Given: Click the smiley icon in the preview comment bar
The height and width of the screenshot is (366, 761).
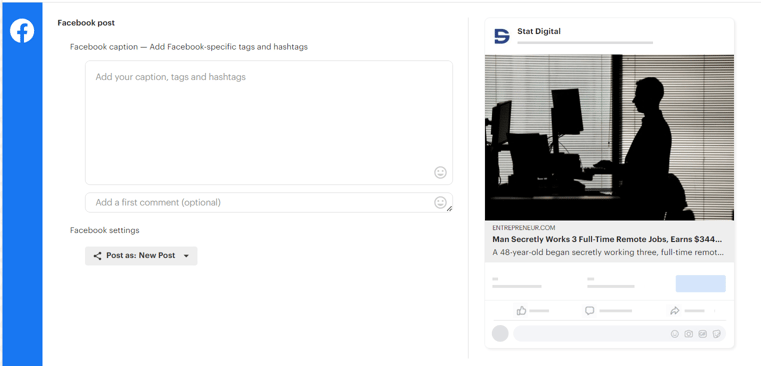Looking at the screenshot, I should point(675,334).
